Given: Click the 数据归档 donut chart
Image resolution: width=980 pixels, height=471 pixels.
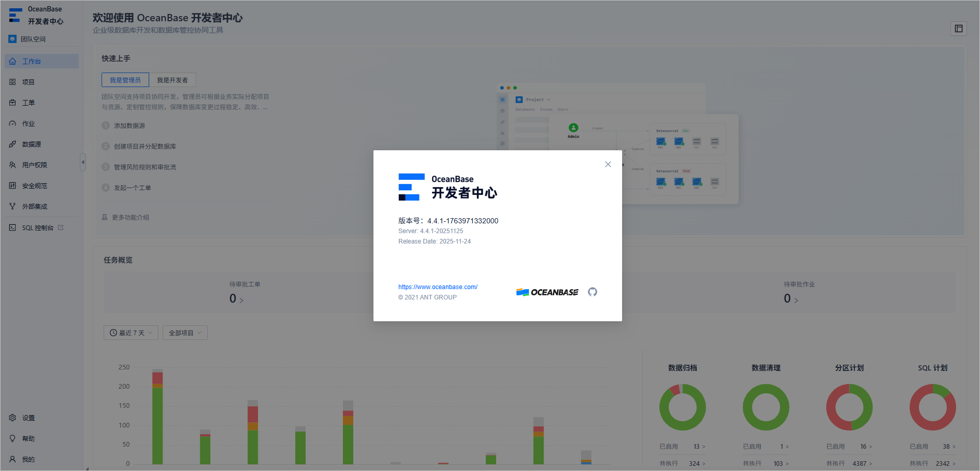Looking at the screenshot, I should (x=683, y=407).
